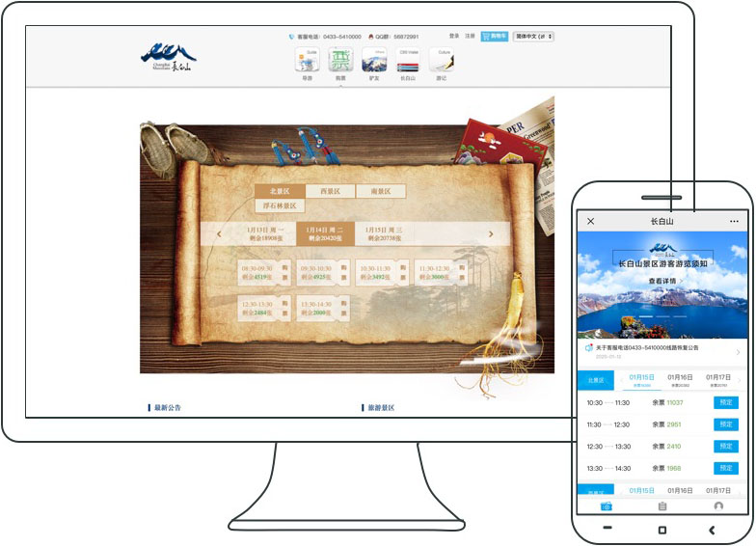
Task: Open the 购票 ticket purchase icon
Action: [340, 61]
